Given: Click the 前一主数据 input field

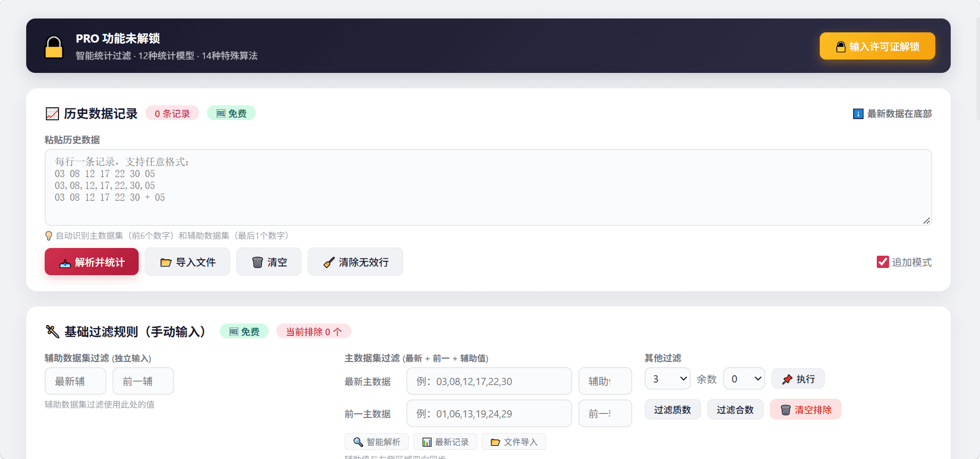Looking at the screenshot, I should coord(489,413).
